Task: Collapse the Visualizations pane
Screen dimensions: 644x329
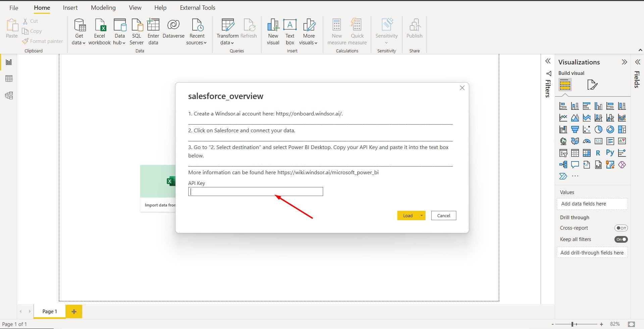Action: [624, 62]
